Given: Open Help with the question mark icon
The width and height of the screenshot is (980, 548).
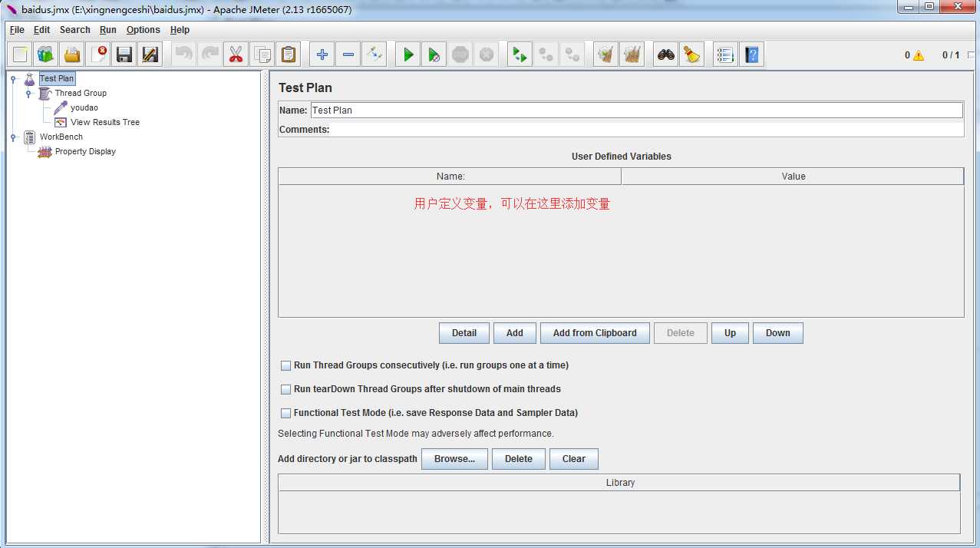Looking at the screenshot, I should pyautogui.click(x=751, y=54).
